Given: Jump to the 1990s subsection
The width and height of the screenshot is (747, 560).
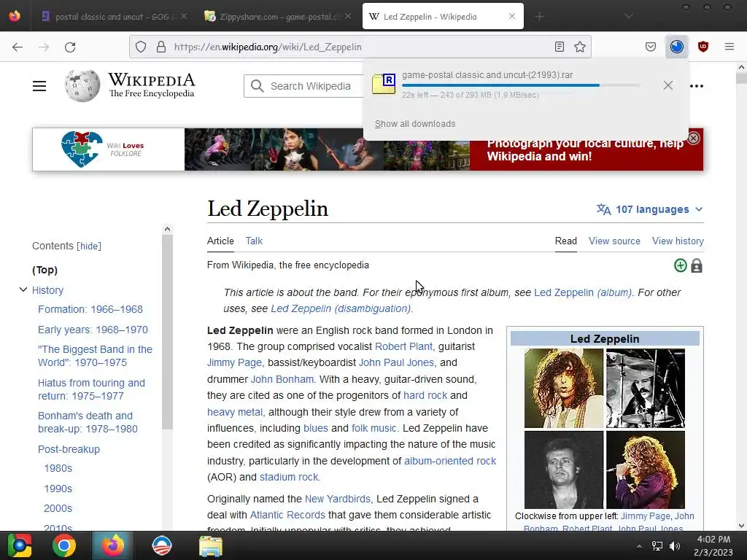Looking at the screenshot, I should point(58,489).
